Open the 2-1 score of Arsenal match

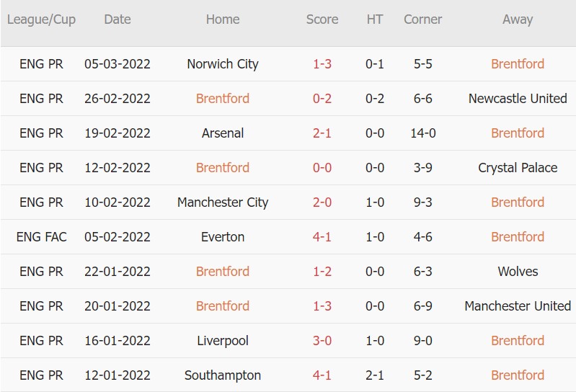coord(322,133)
